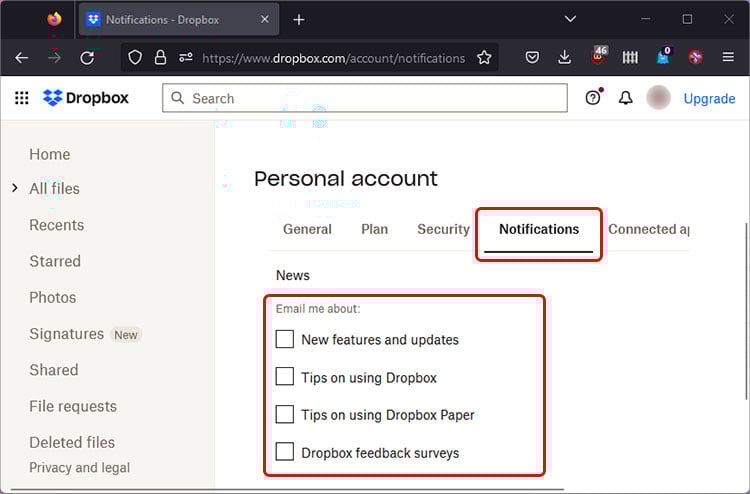Save page to Pocket
This screenshot has width=750, height=494.
(532, 58)
